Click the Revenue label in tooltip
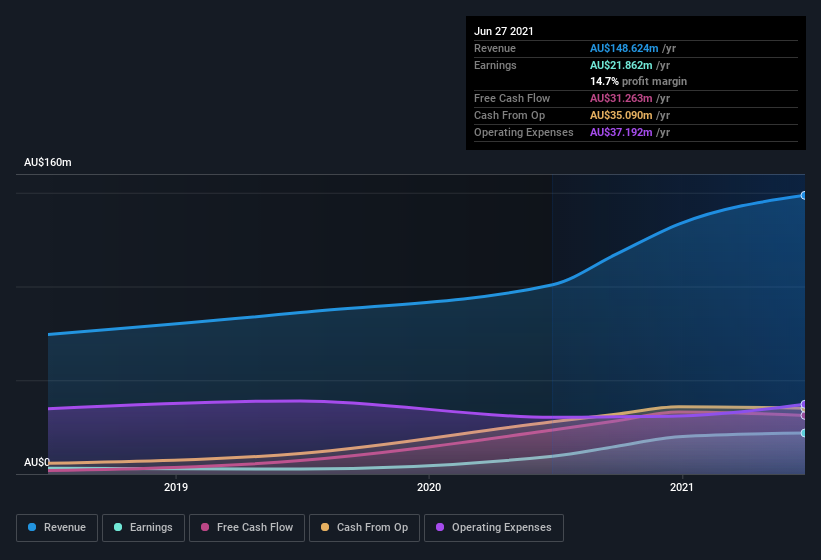Screen dimensions: 821x560 tap(495, 48)
